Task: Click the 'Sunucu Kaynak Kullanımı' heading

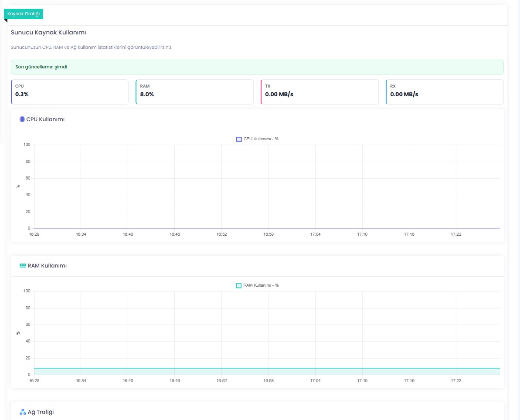Action: pyautogui.click(x=48, y=33)
